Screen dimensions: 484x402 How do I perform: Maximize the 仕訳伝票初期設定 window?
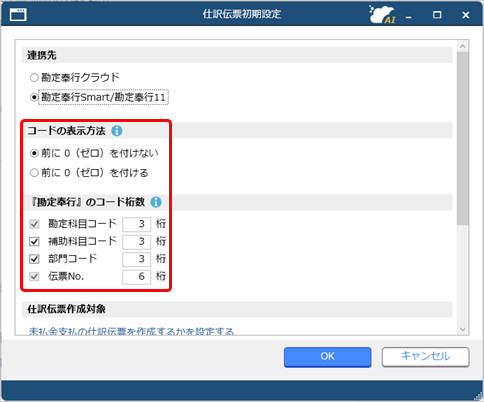click(437, 15)
